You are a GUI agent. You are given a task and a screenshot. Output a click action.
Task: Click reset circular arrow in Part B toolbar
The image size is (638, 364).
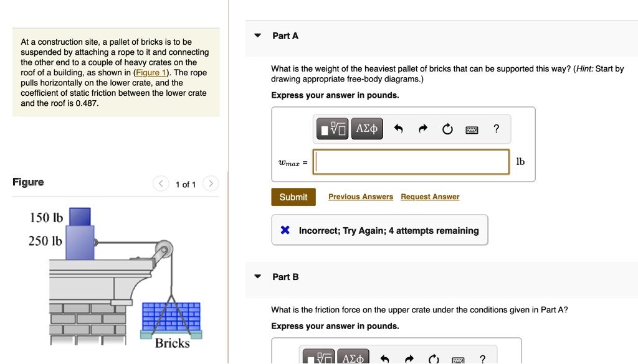(434, 359)
